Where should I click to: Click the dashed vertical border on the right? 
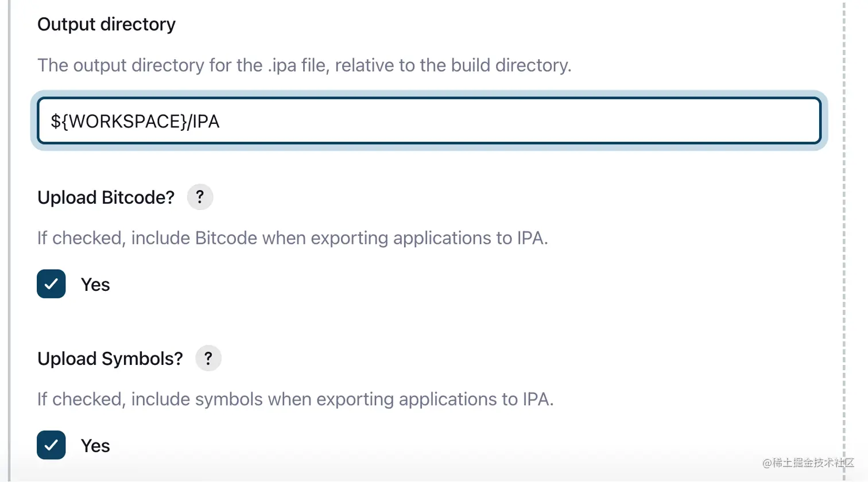point(844,230)
